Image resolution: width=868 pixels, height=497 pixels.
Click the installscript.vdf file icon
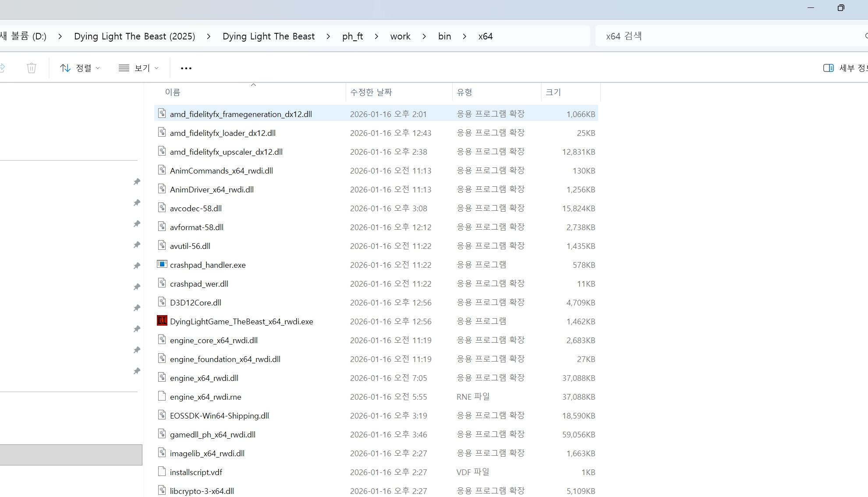(162, 472)
